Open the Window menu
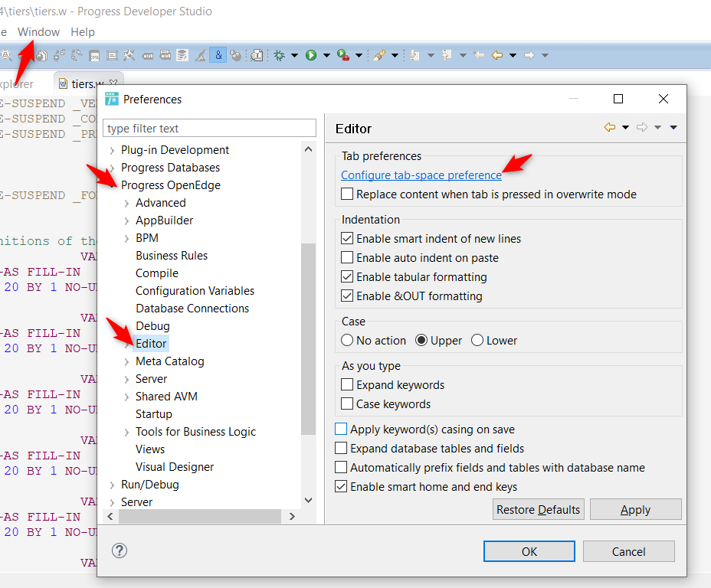 (38, 32)
